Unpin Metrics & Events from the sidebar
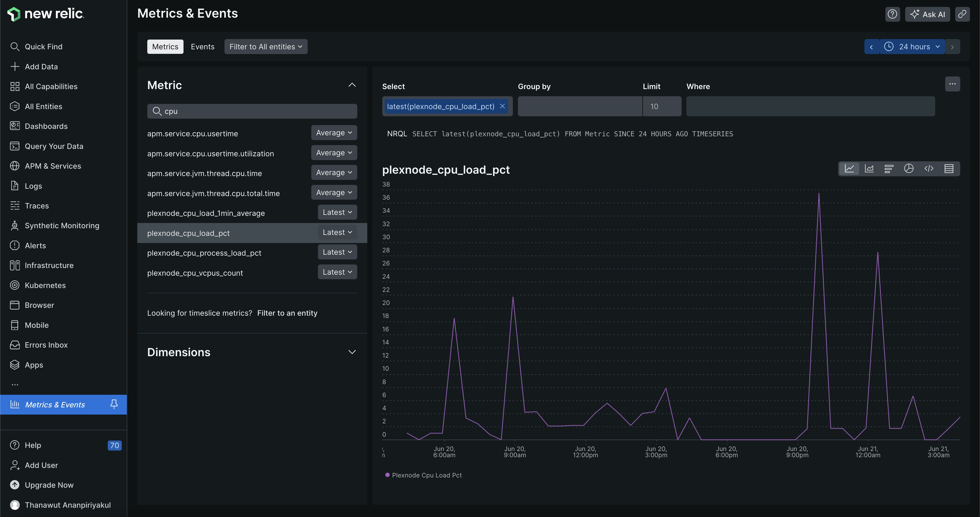 click(114, 404)
